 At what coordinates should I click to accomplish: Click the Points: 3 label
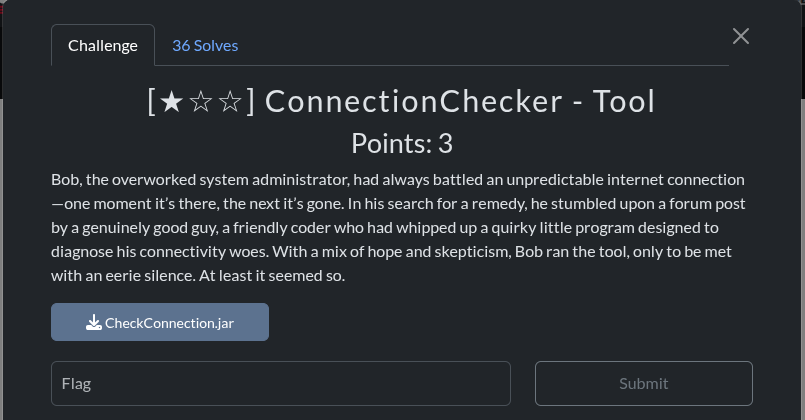point(401,144)
